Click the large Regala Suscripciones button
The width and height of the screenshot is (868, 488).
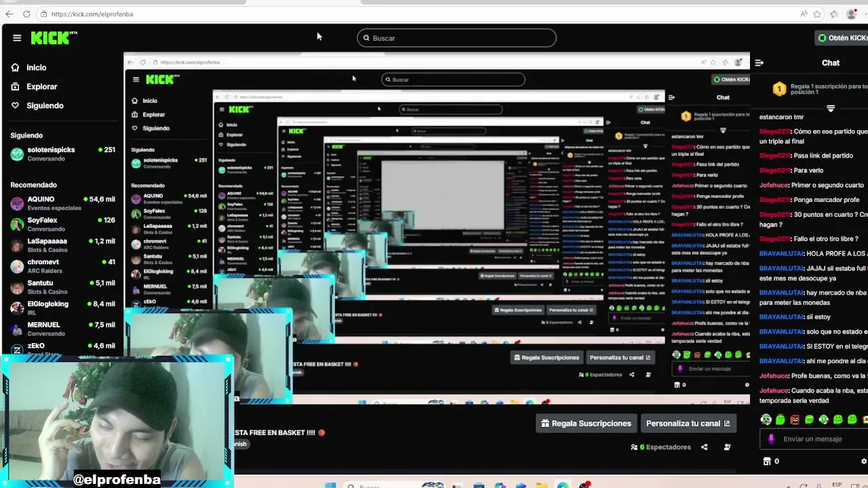tap(587, 424)
